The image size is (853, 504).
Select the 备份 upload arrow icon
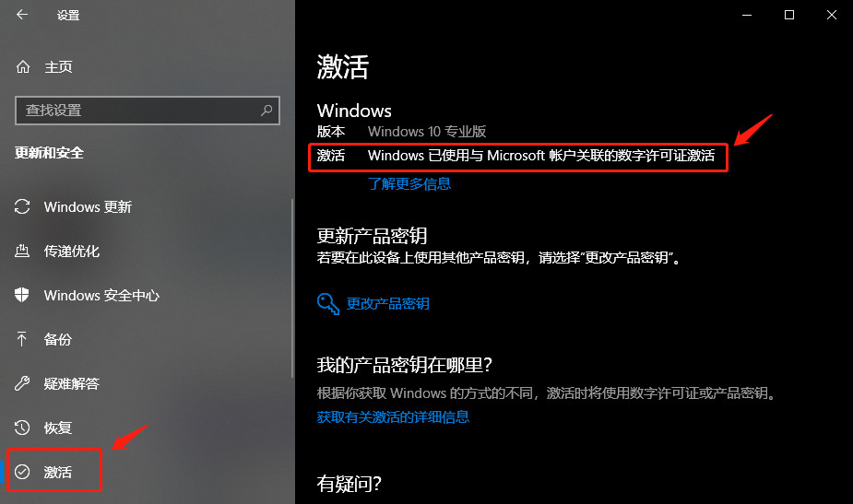(22, 339)
